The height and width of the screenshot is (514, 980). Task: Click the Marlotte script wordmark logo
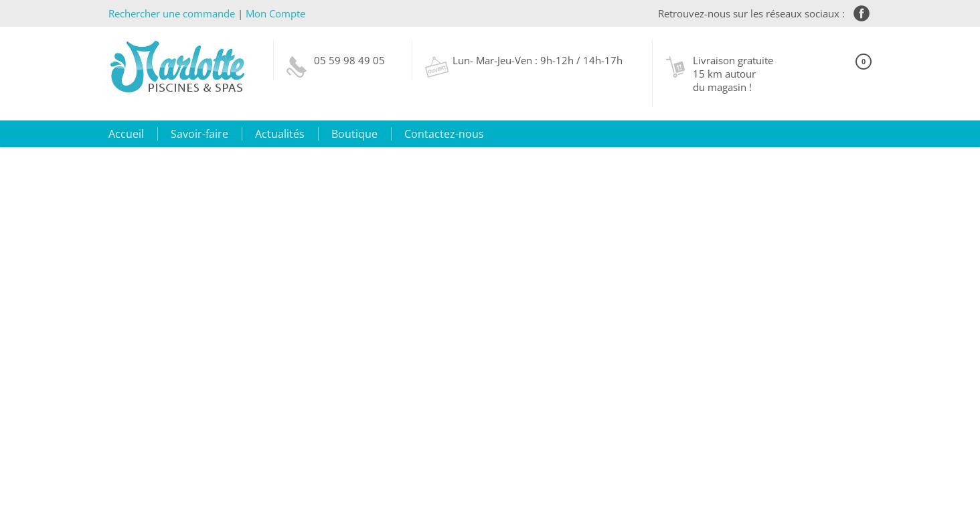click(x=177, y=60)
